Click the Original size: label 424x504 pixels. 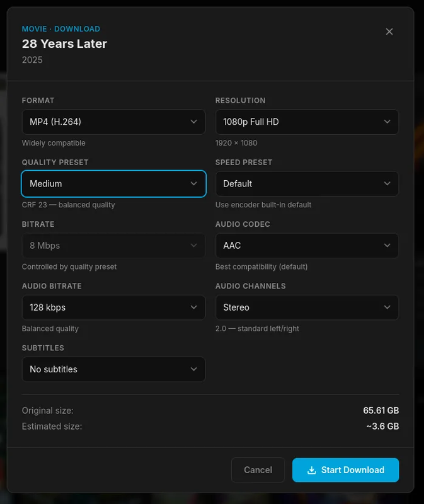pos(48,411)
